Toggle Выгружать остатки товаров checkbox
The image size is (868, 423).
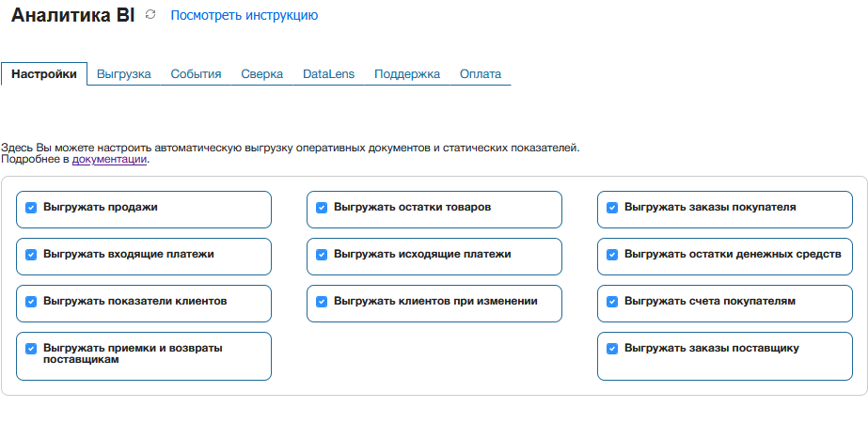coord(322,208)
